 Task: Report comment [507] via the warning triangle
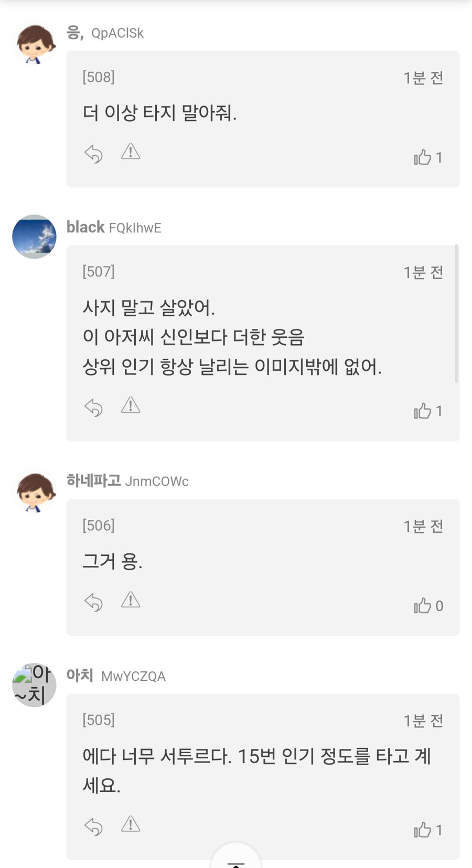pos(131,405)
